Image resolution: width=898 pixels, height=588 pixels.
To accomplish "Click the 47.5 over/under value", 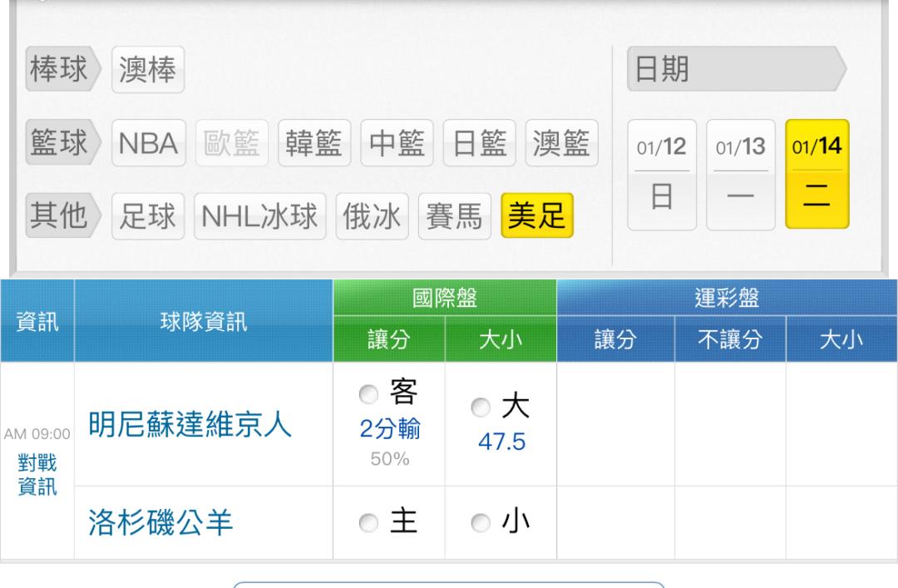I will coord(501,442).
